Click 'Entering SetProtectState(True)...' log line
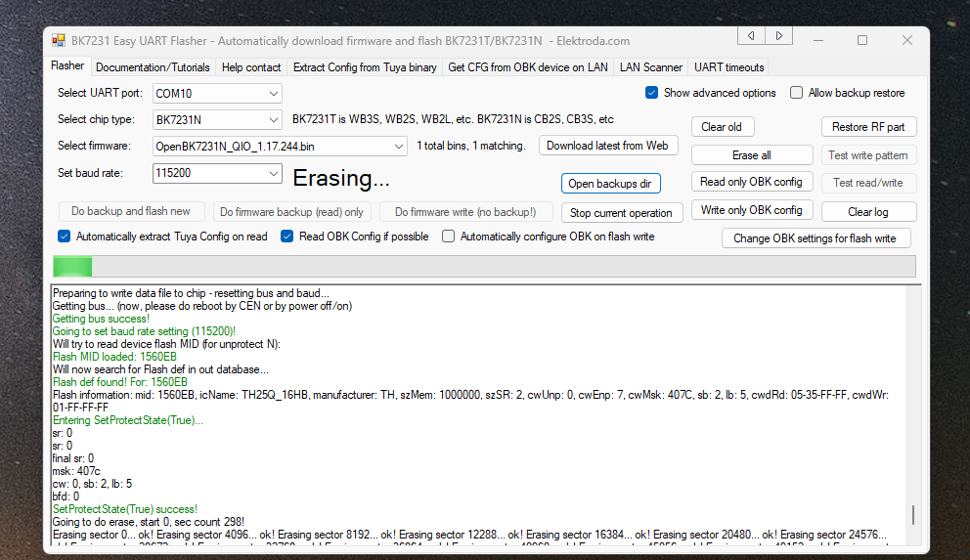The width and height of the screenshot is (970, 560). tap(128, 420)
